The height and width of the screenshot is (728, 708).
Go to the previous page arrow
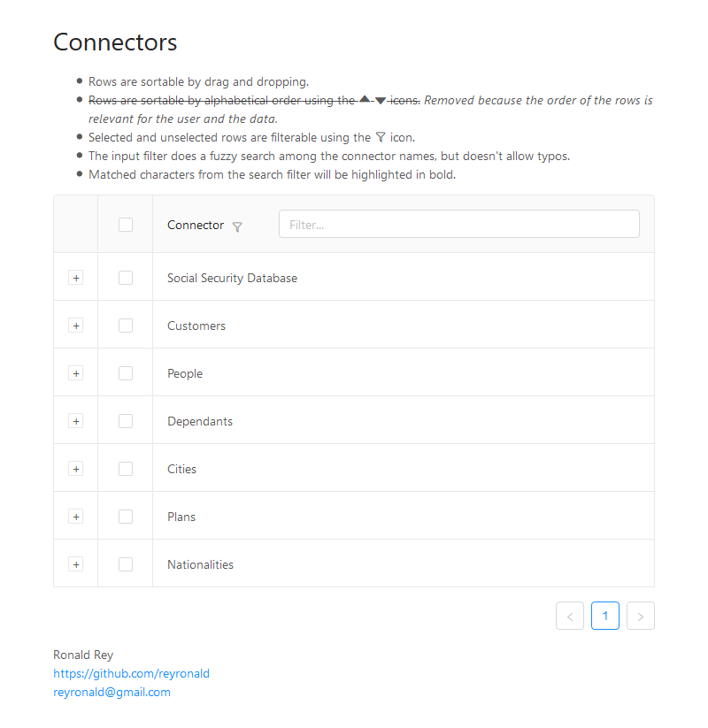click(x=570, y=616)
